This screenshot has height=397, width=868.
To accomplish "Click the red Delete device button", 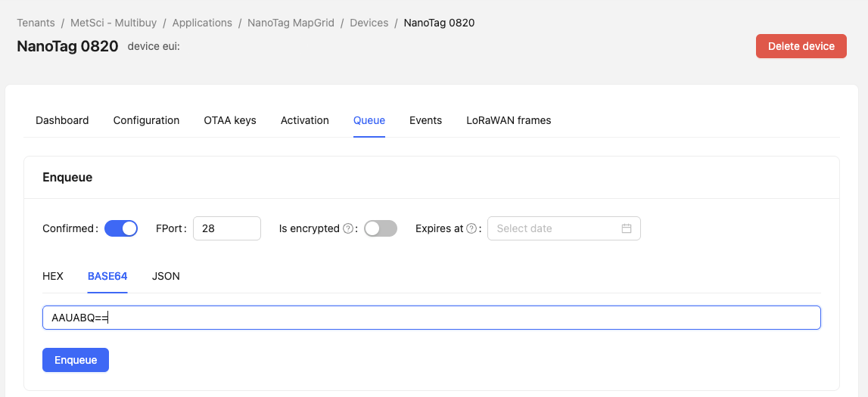I will point(801,46).
